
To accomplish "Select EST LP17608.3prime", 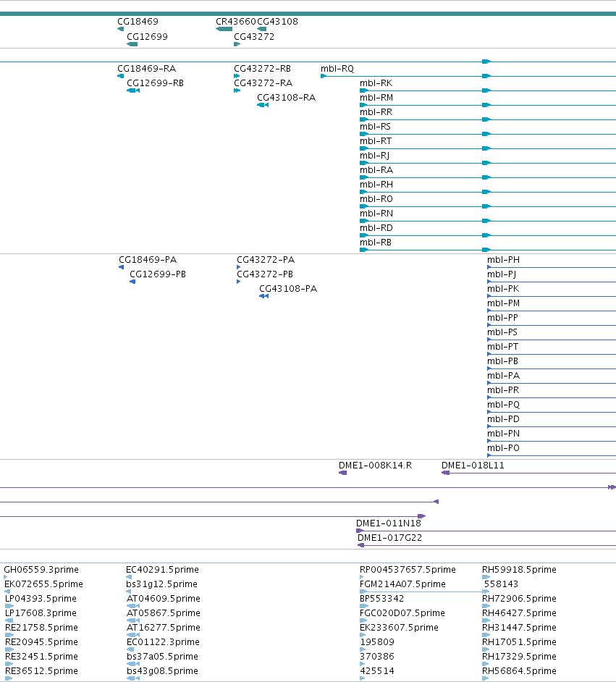I will click(x=41, y=612).
